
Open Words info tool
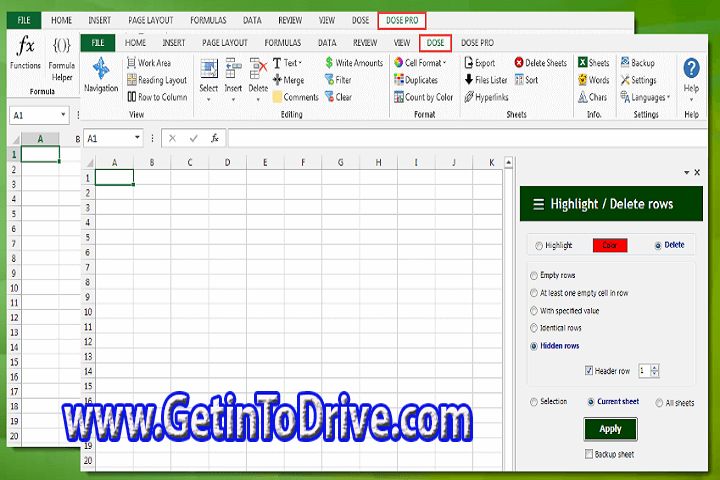593,80
